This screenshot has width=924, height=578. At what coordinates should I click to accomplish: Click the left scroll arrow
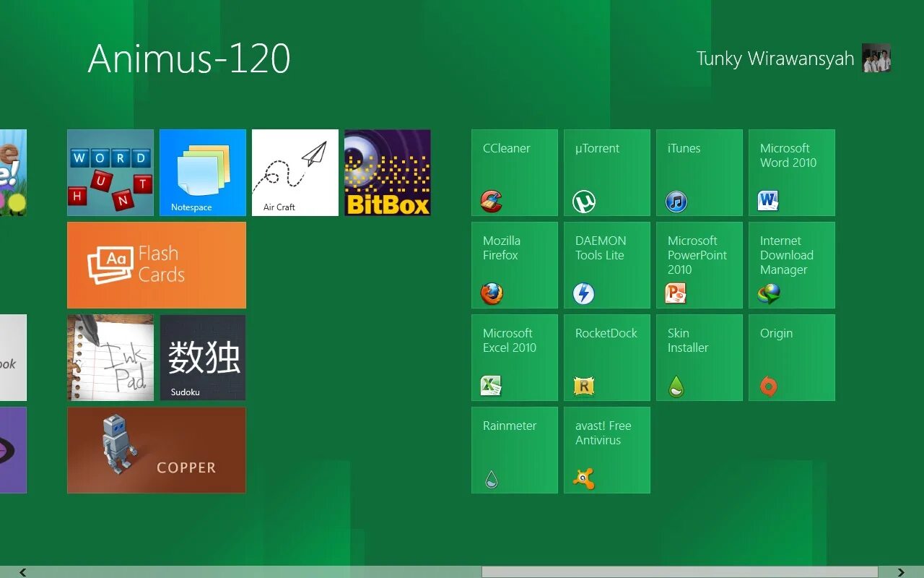tap(23, 572)
